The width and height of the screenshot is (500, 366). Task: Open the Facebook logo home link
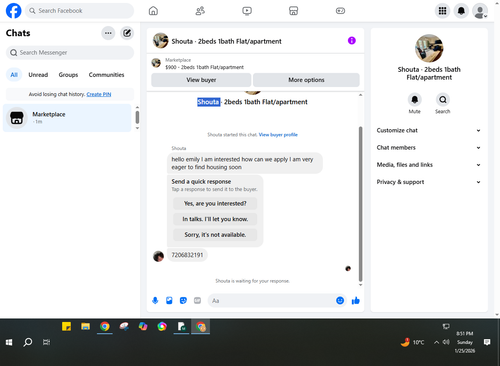pos(14,11)
